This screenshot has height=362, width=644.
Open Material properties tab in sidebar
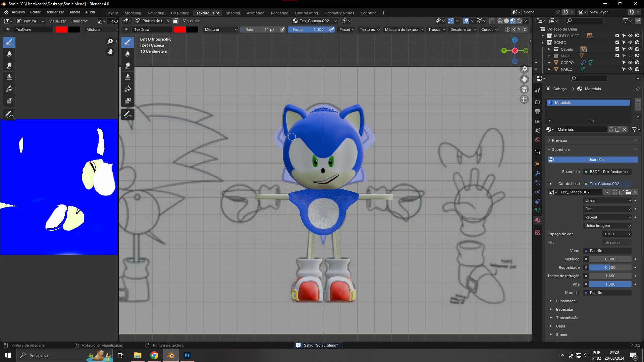click(538, 220)
